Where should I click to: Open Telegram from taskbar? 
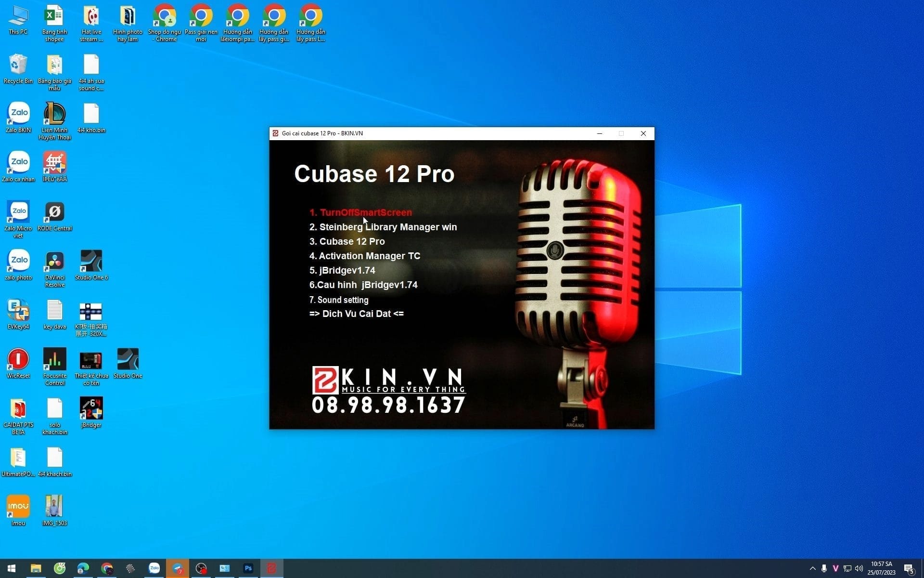[178, 568]
